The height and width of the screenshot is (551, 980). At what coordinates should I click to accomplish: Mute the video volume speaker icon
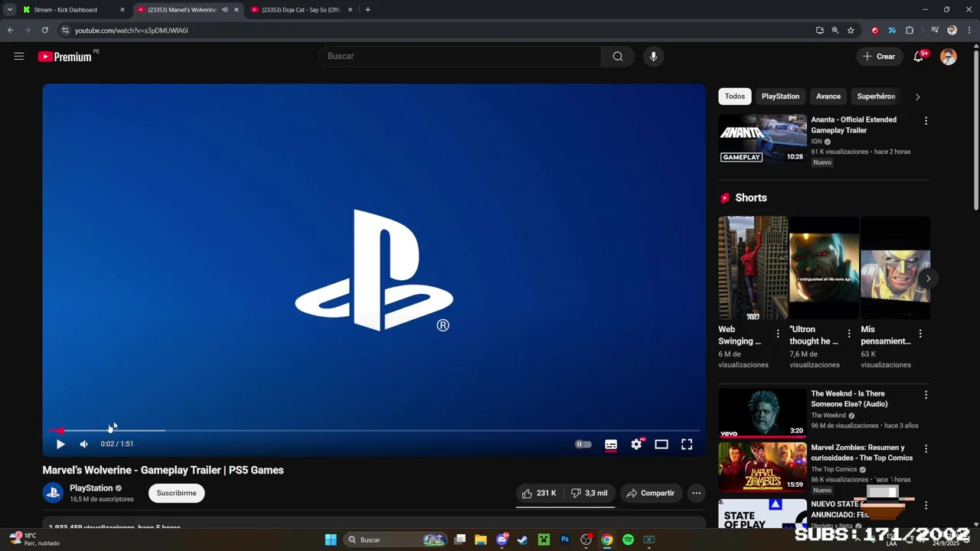pos(84,444)
